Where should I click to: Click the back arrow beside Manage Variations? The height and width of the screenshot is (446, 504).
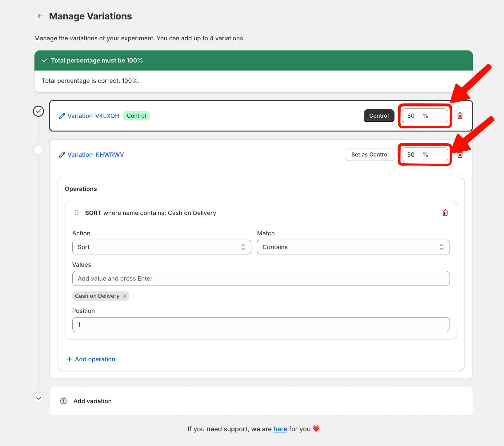point(41,16)
